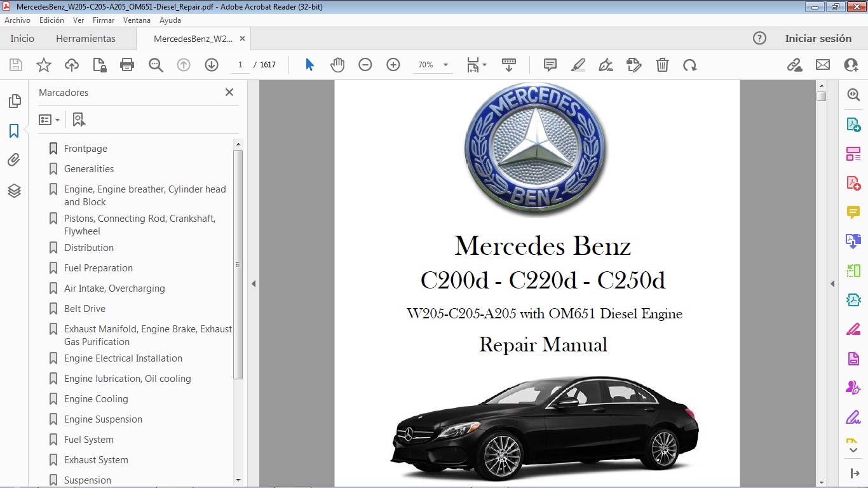Open the Edición menu
The image size is (868, 488).
coord(51,20)
